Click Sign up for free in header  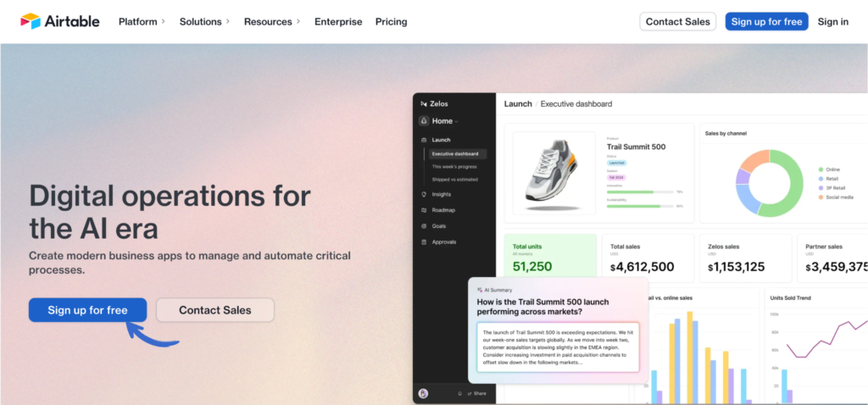pyautogui.click(x=766, y=21)
